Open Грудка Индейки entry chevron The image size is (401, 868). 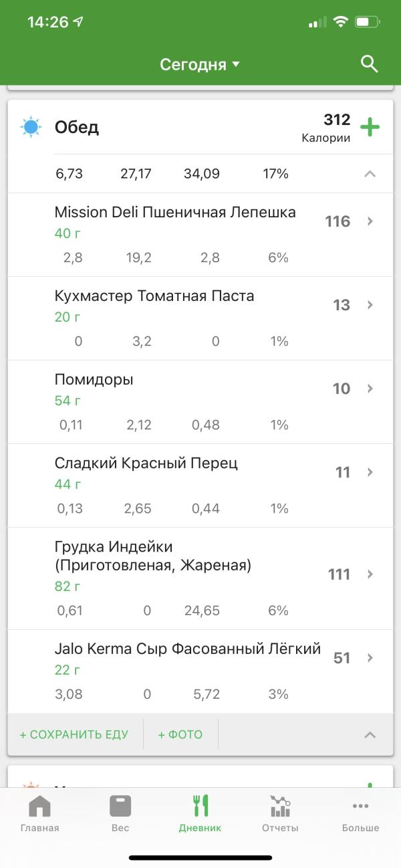[370, 574]
